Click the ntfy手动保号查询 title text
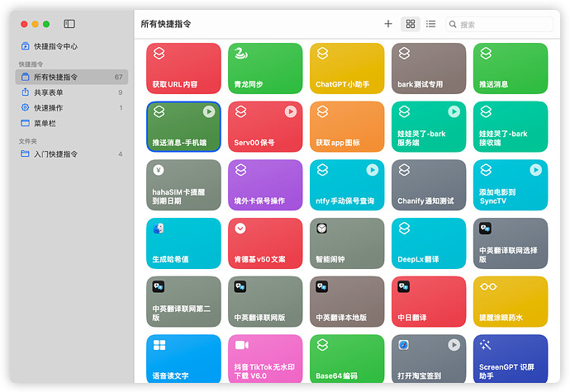 [x=344, y=201]
